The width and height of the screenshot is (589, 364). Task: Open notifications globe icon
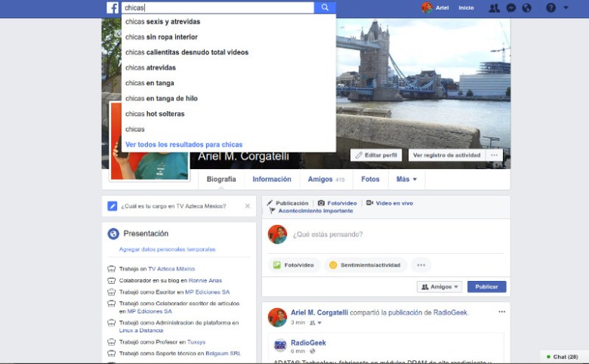[x=526, y=8]
